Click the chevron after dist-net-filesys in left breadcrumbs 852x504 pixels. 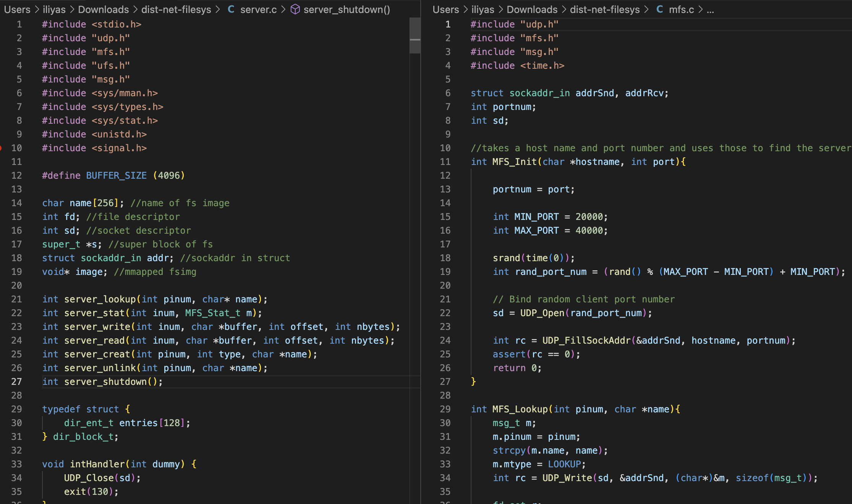pyautogui.click(x=218, y=10)
